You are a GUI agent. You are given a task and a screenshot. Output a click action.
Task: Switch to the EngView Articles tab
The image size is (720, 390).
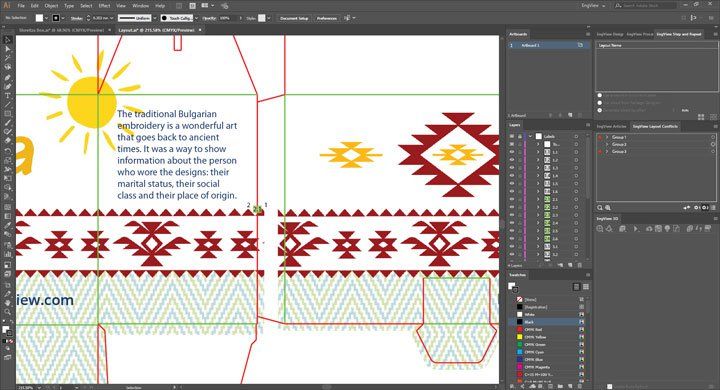tap(611, 126)
